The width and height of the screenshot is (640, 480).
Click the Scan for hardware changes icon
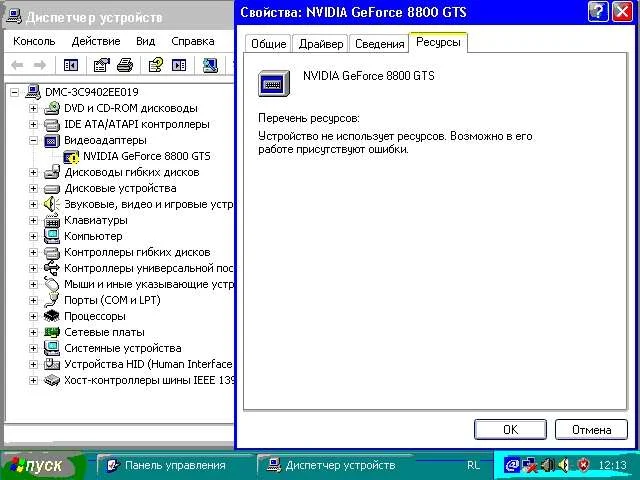[x=210, y=65]
